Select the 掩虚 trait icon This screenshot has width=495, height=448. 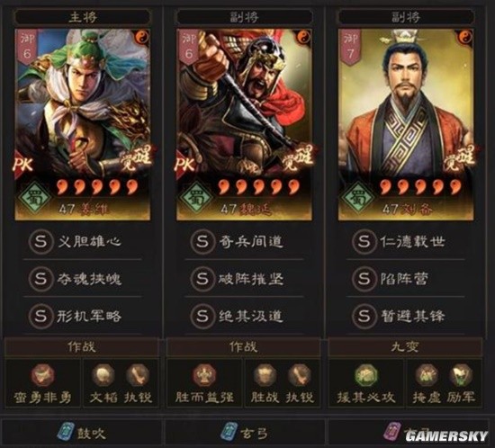427,375
